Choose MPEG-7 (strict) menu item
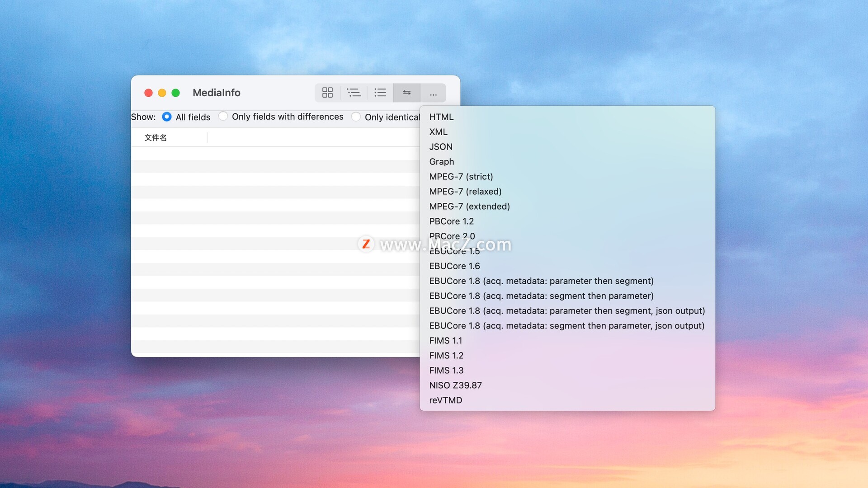 (x=567, y=177)
